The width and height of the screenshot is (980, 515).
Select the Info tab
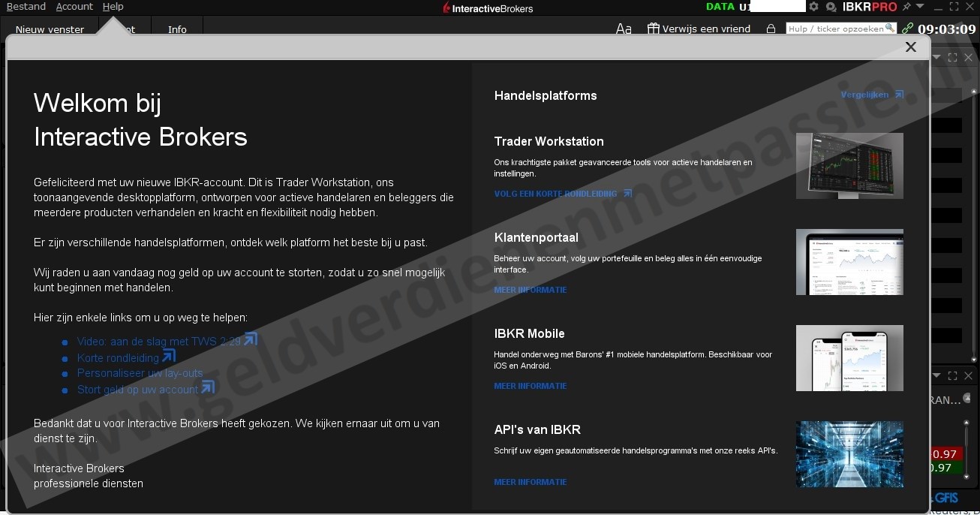click(177, 29)
